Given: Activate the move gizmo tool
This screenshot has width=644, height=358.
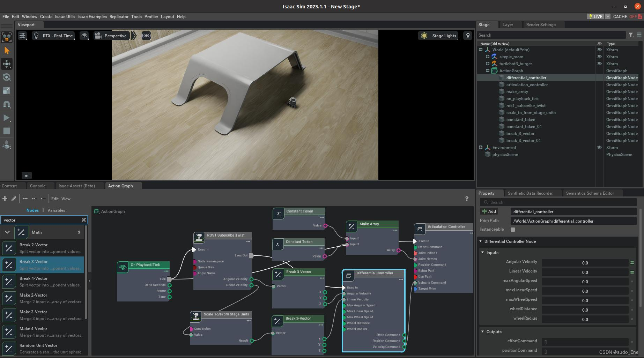Looking at the screenshot, I should pos(7,64).
